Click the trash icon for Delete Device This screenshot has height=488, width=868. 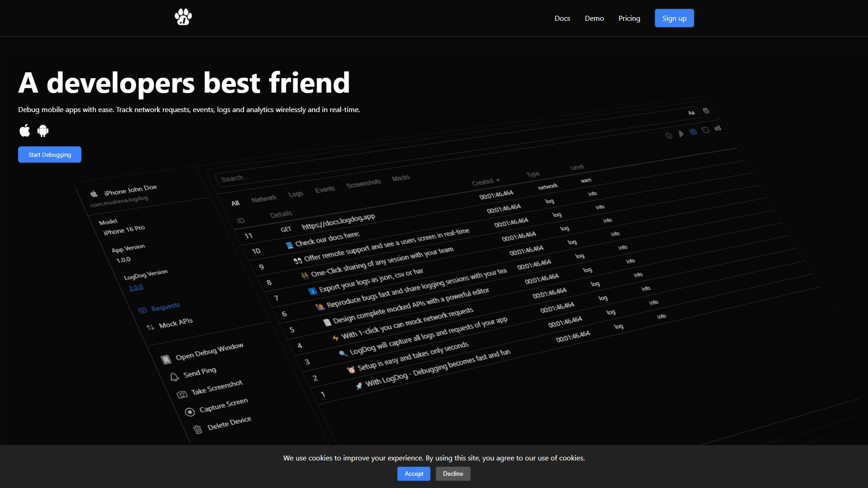tap(198, 430)
